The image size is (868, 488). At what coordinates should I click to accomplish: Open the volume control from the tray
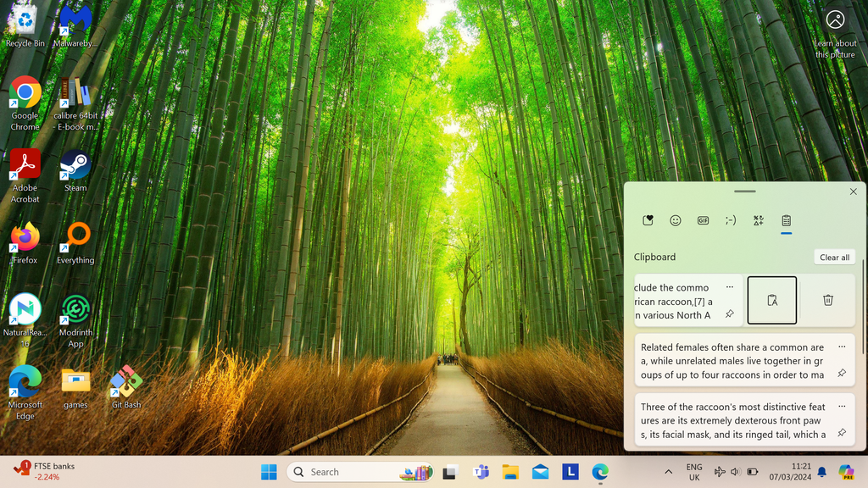[734, 472]
